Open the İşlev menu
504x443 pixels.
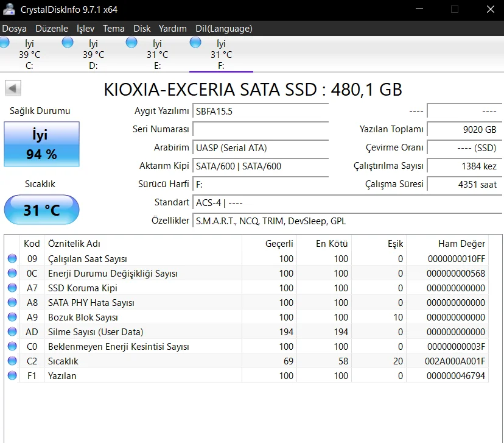(85, 29)
